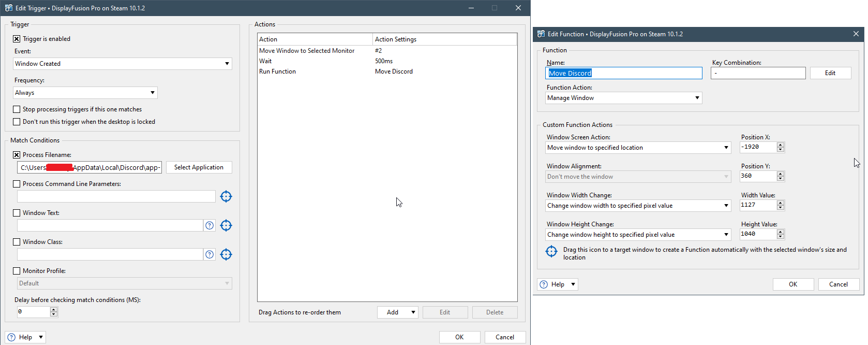The height and width of the screenshot is (345, 868).
Task: Open the Window Height Change dropdown
Action: (x=638, y=235)
